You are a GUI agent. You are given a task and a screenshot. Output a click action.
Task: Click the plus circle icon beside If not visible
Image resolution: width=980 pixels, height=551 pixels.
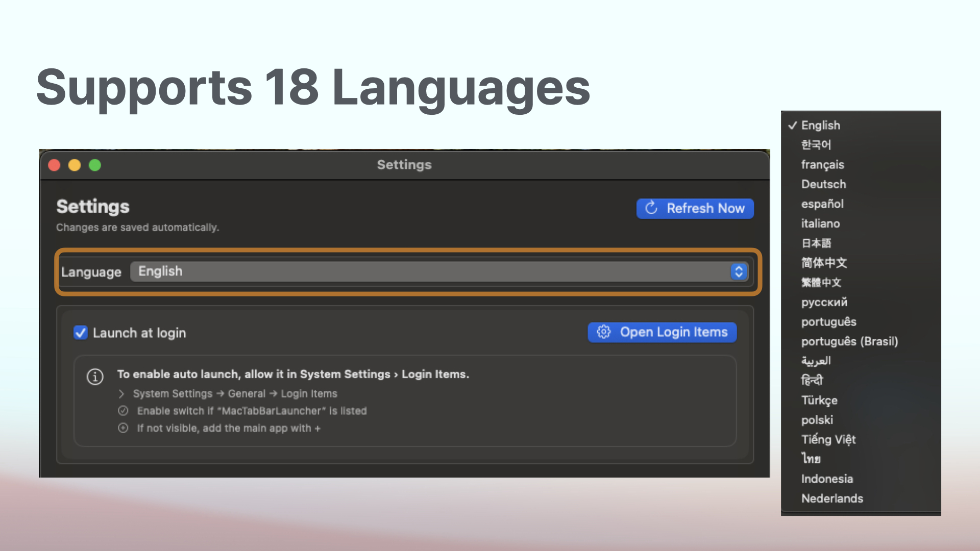coord(123,428)
